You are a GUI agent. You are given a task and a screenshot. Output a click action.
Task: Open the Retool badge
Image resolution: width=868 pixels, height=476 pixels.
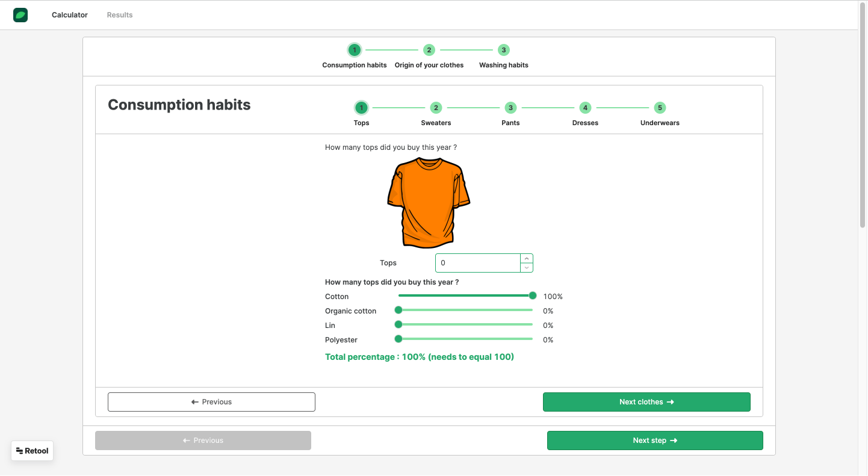pos(33,451)
